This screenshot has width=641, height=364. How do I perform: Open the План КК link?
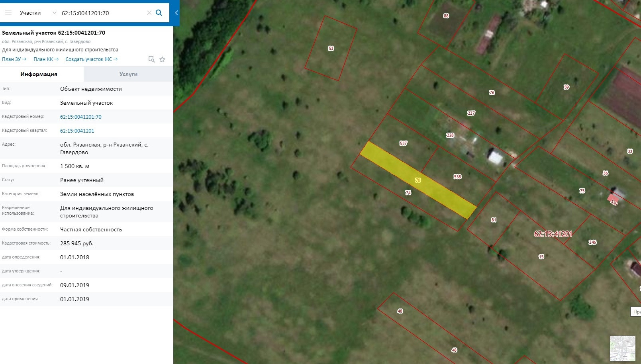[x=46, y=59]
